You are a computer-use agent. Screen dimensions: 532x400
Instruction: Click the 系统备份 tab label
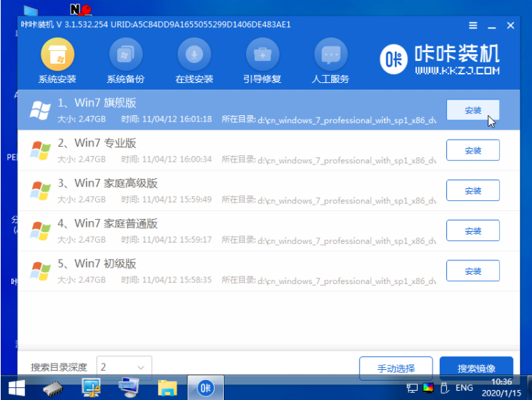click(x=126, y=79)
